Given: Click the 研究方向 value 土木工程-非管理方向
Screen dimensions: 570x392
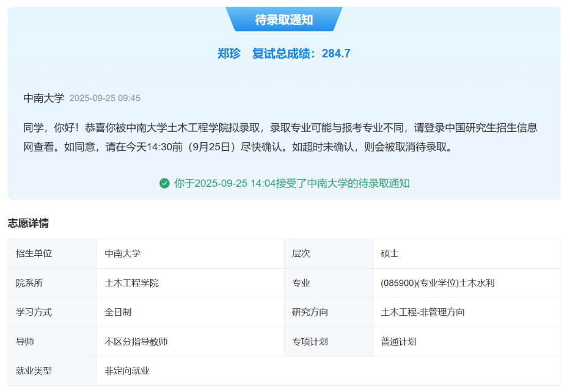Looking at the screenshot, I should click(423, 312).
